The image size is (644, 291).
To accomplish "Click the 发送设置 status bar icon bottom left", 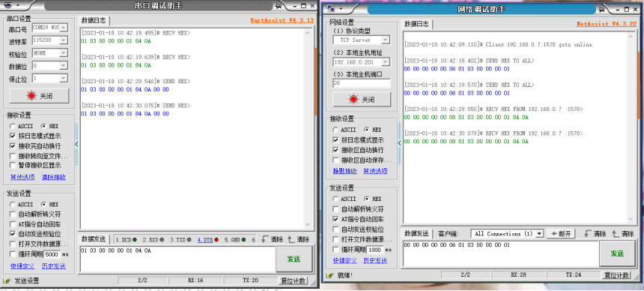I will (x=6, y=280).
